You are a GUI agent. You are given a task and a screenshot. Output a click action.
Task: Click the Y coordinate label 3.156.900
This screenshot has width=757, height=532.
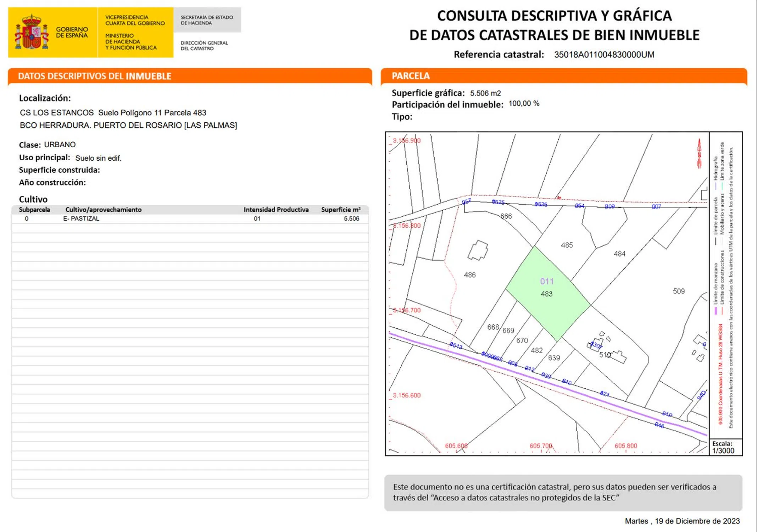407,140
